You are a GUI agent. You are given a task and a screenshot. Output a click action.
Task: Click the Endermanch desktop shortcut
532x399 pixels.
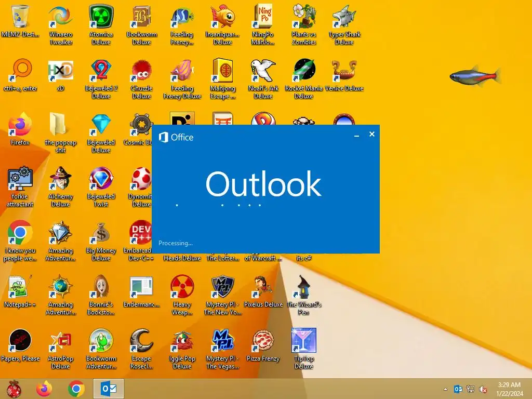[x=141, y=286]
